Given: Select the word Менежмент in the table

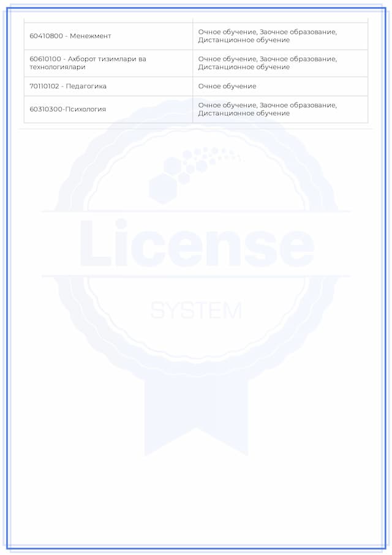Looking at the screenshot, I should tap(91, 36).
